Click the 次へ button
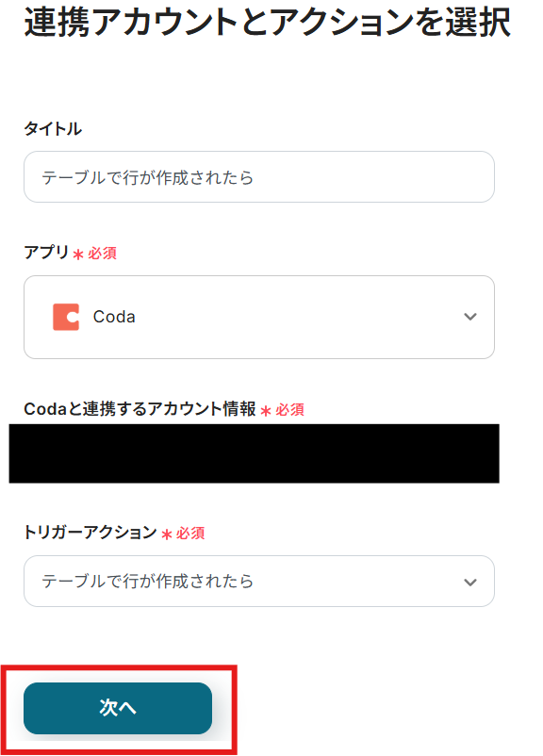The width and height of the screenshot is (543, 756). 118,708
